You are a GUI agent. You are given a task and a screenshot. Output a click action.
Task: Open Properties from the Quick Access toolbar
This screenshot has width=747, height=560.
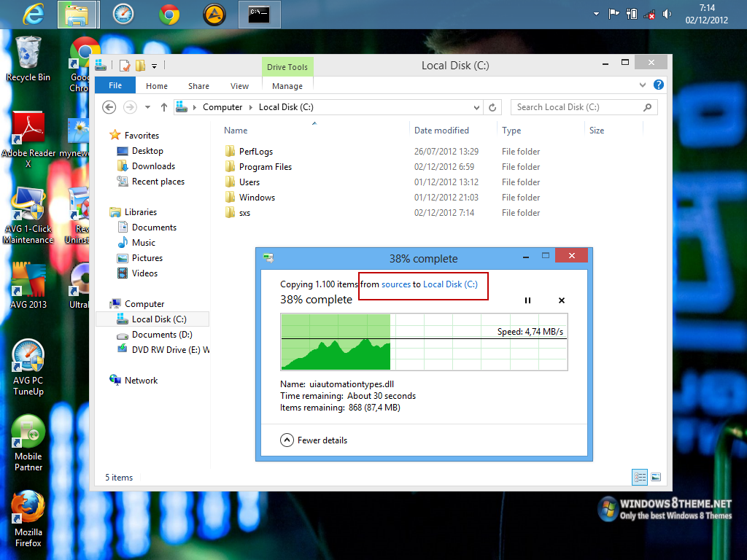coord(124,66)
